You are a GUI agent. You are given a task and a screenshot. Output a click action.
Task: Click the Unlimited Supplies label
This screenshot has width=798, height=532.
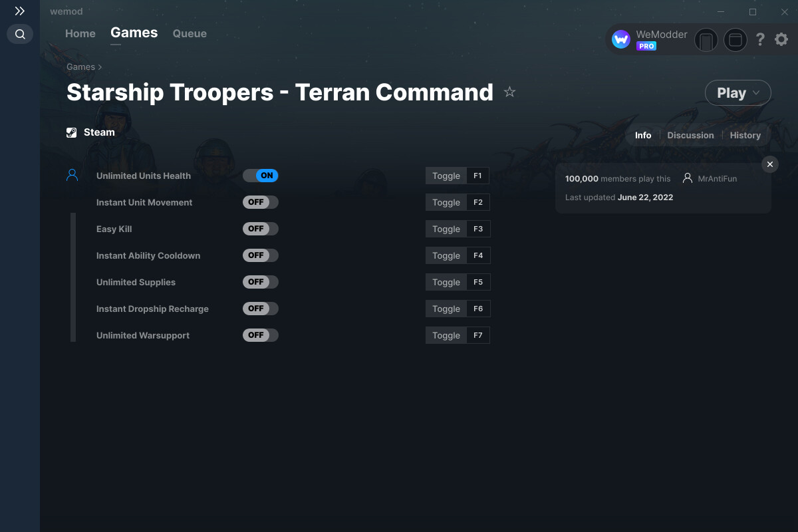[x=136, y=282]
